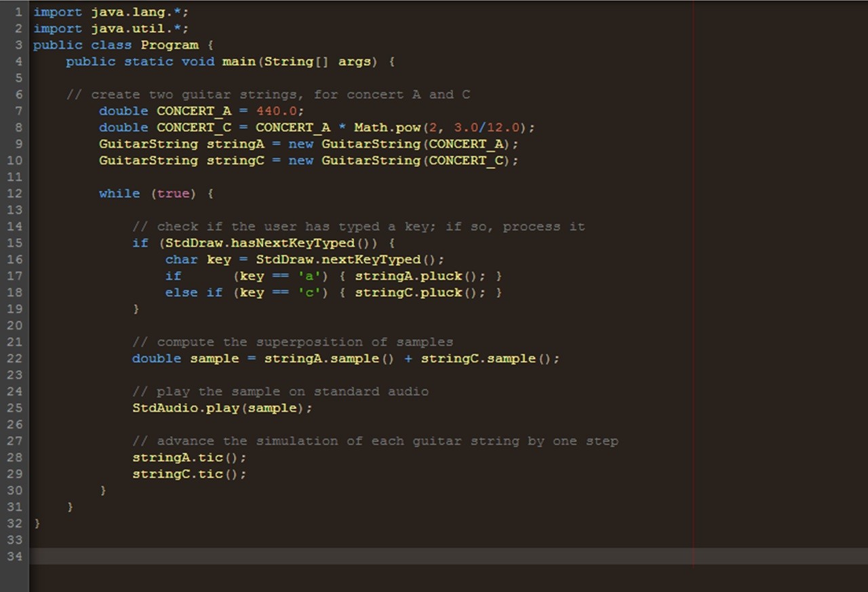Click the 'c' character literal
Viewport: 868px width, 592px height.
tap(309, 292)
